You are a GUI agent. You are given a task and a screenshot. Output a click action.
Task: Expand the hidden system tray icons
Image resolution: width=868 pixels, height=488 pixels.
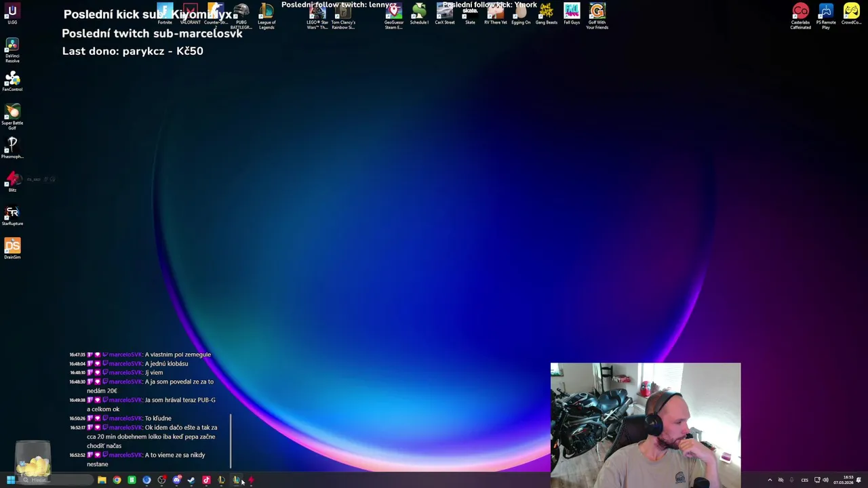click(x=770, y=480)
